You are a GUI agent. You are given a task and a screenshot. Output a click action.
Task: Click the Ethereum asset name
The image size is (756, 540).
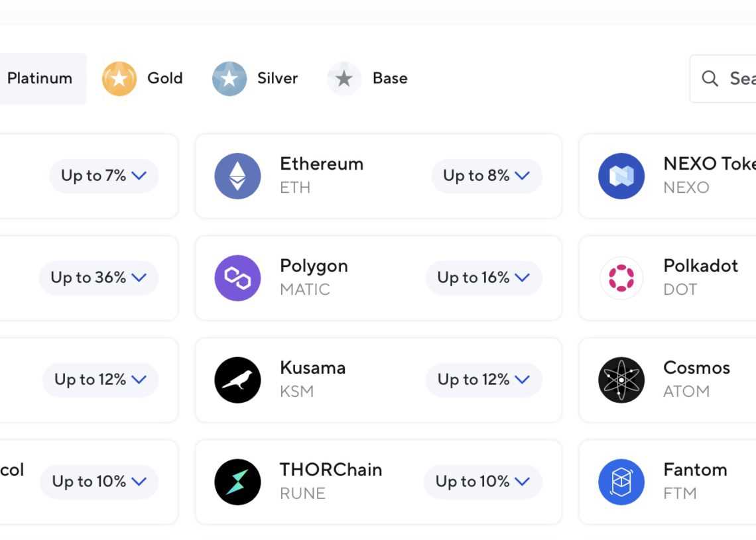[322, 164]
